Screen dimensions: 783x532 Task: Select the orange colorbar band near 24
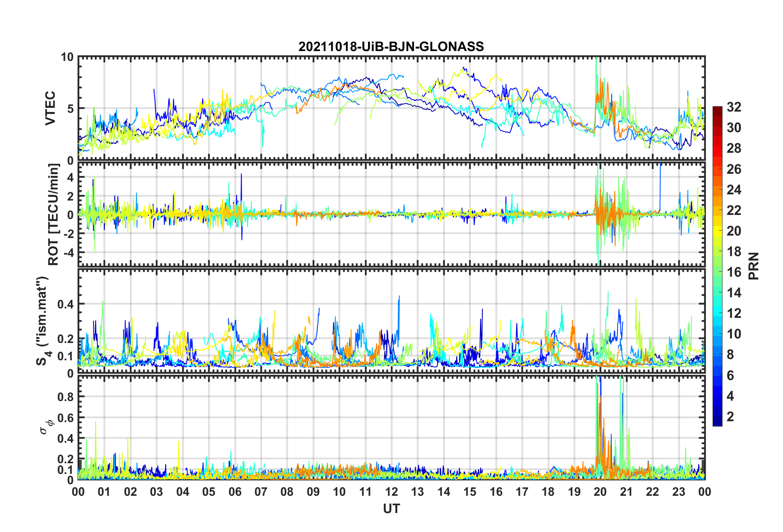[718, 189]
